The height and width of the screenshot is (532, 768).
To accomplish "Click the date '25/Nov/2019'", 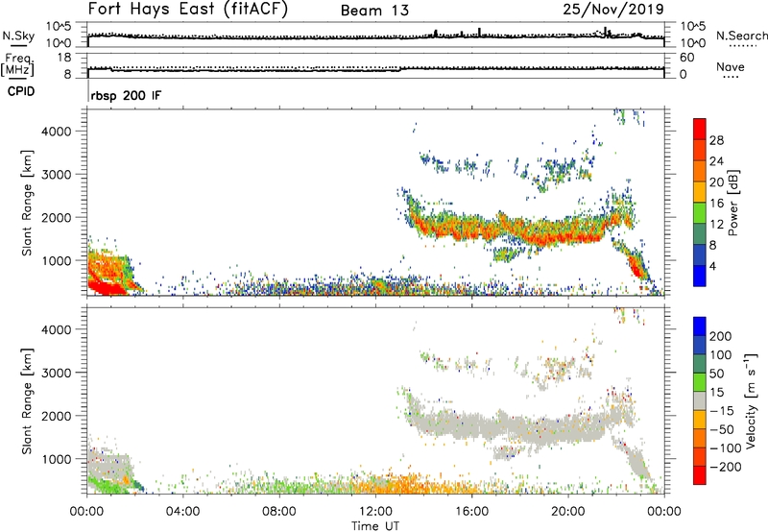I will [613, 9].
